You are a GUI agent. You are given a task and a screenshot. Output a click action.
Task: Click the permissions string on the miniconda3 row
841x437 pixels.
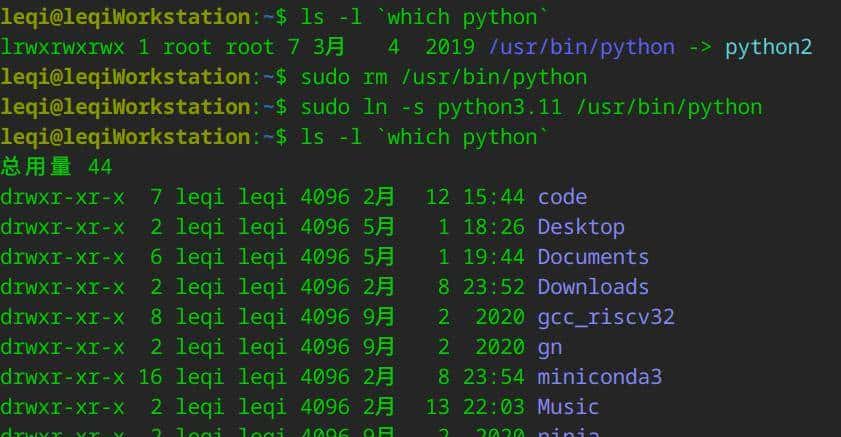pos(62,377)
